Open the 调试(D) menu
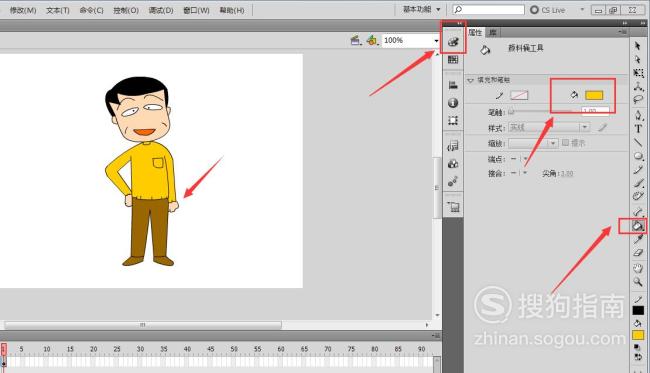 pos(161,10)
